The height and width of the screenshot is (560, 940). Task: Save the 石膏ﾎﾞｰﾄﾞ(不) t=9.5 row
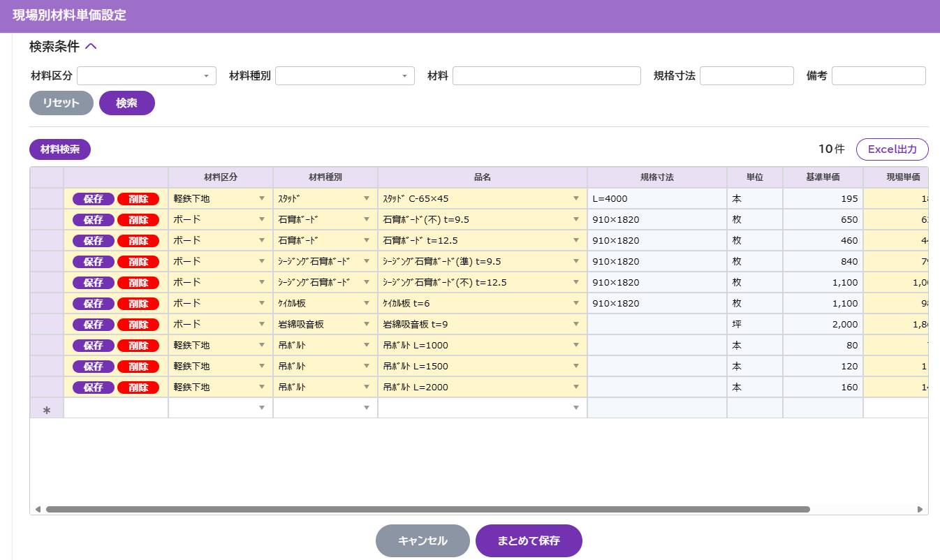pyautogui.click(x=94, y=220)
